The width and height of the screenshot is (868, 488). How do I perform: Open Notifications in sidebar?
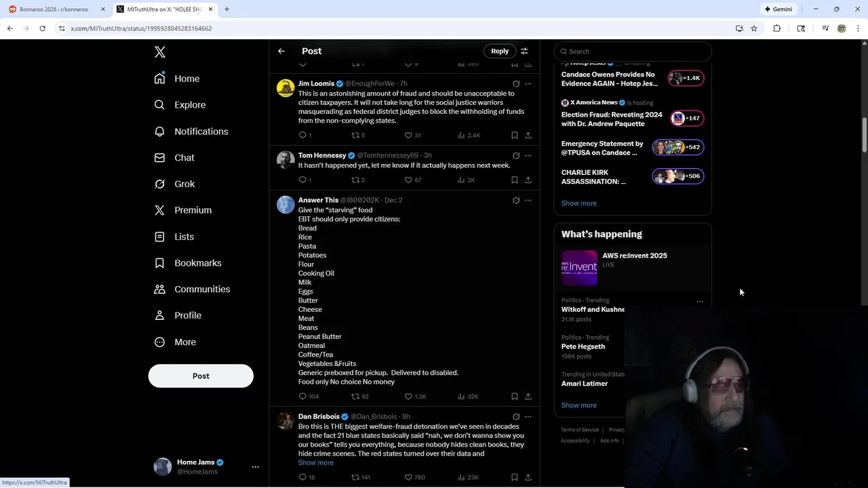pyautogui.click(x=191, y=131)
